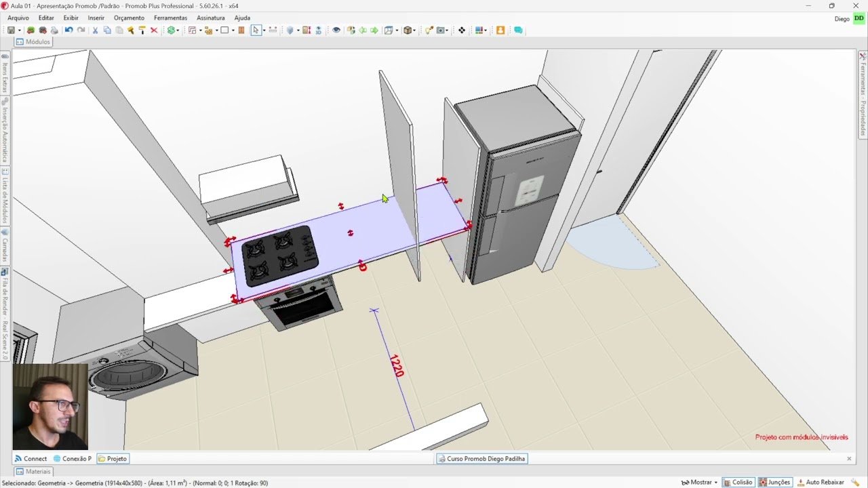Screen dimensions: 868x488
Task: Click the door insert icon
Action: 241,30
